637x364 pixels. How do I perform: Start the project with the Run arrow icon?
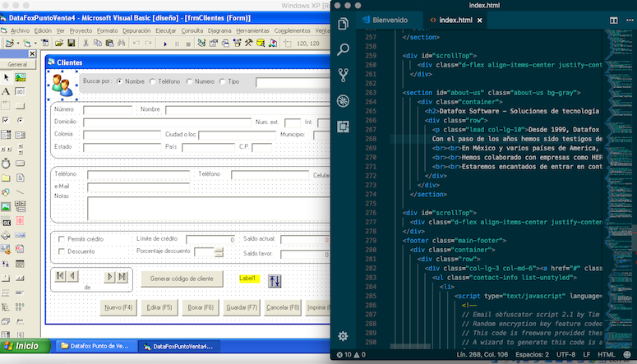click(x=165, y=44)
